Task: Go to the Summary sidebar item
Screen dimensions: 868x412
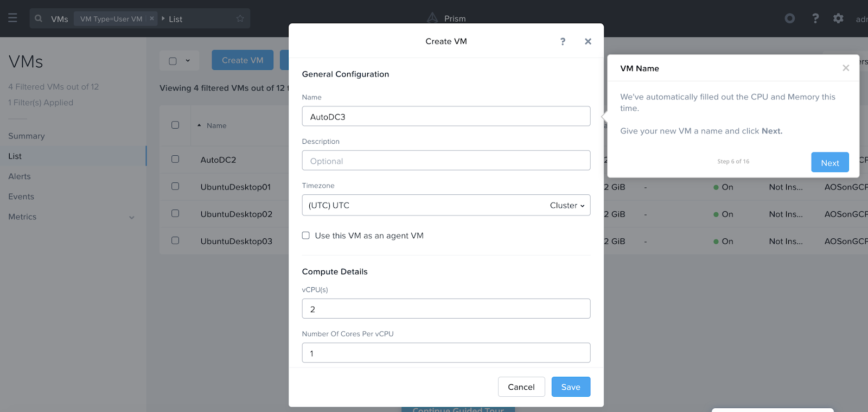Action: pos(27,136)
